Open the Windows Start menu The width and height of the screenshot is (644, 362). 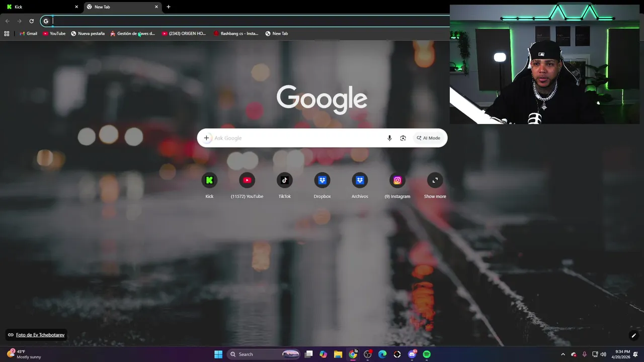point(218,354)
